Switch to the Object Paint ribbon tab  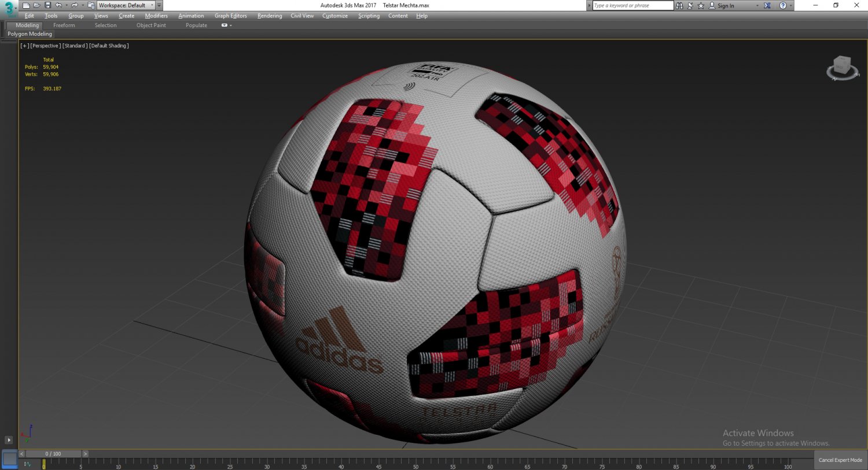pyautogui.click(x=151, y=25)
